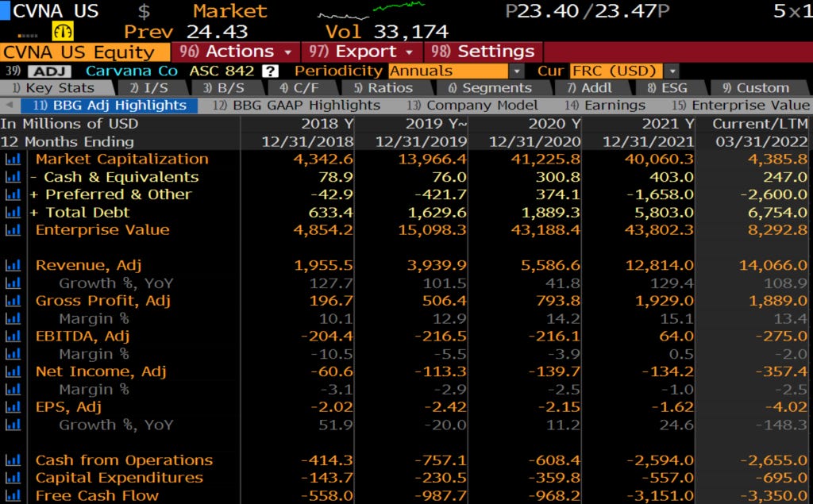Open chart icon for Gross Profit, Adj row
Viewport: 813px width, 504px height.
[x=13, y=301]
